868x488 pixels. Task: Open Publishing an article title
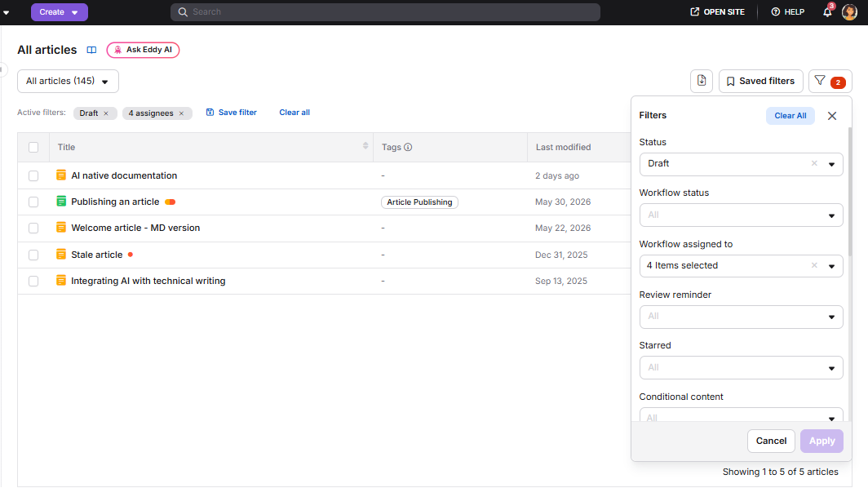[x=115, y=202]
